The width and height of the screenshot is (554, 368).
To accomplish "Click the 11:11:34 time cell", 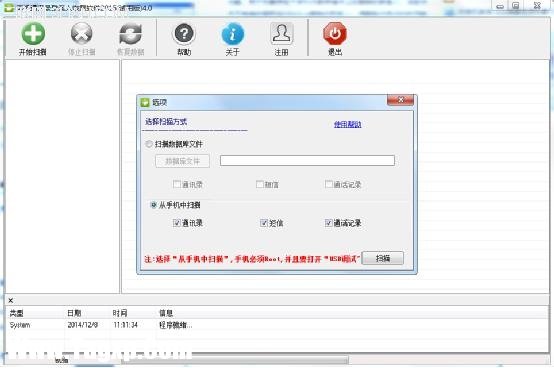I will tap(125, 325).
